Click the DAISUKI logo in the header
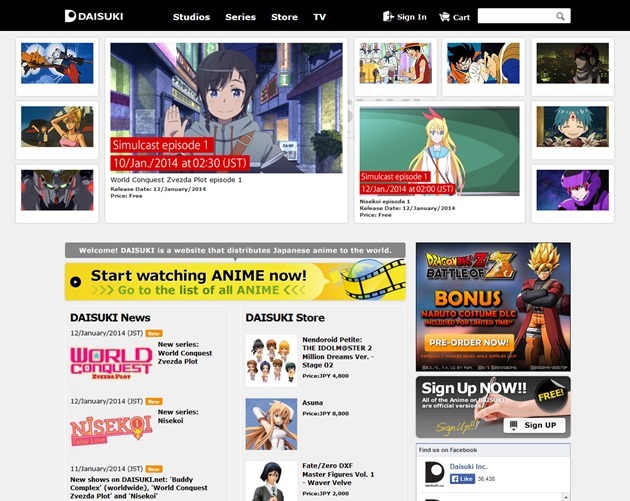The width and height of the screenshot is (630, 501). [x=94, y=16]
